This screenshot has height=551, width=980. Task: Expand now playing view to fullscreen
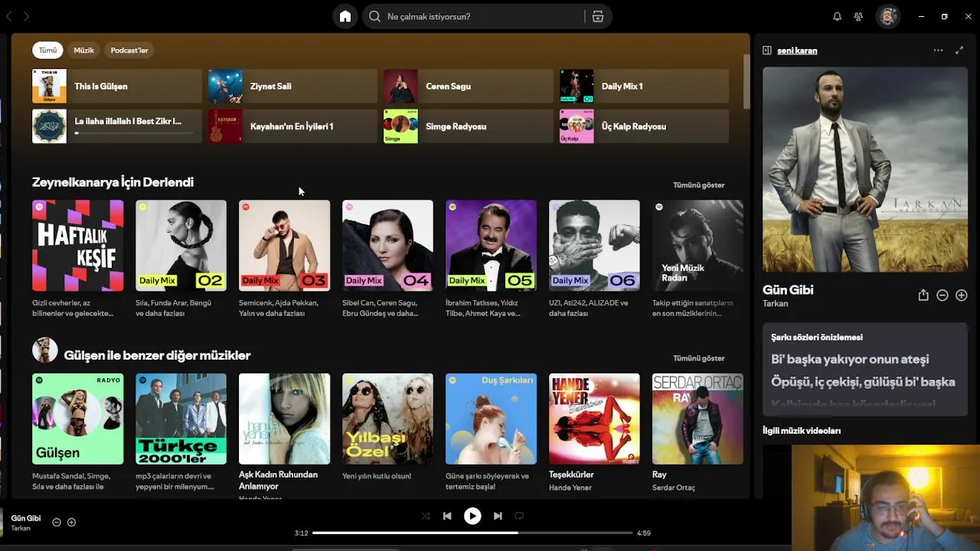click(959, 51)
